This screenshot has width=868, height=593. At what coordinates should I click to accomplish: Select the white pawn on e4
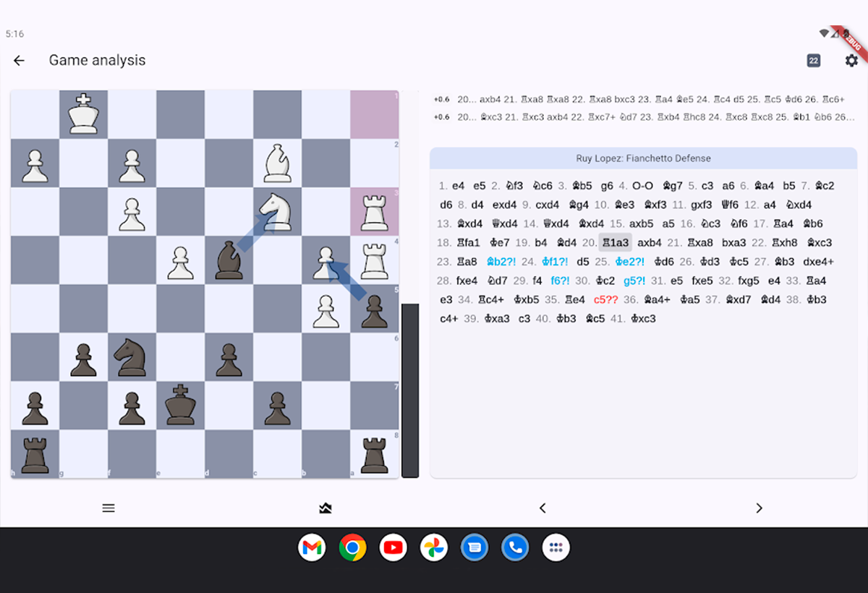(x=180, y=260)
